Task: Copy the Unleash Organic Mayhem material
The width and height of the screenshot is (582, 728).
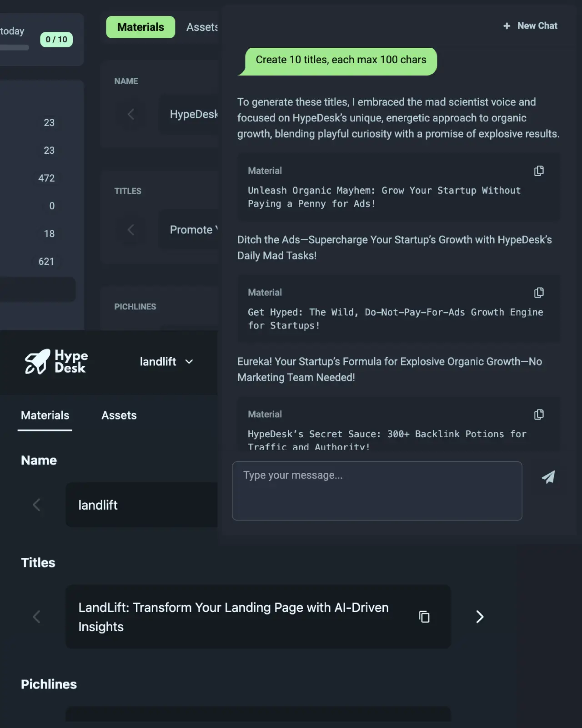Action: coord(539,171)
